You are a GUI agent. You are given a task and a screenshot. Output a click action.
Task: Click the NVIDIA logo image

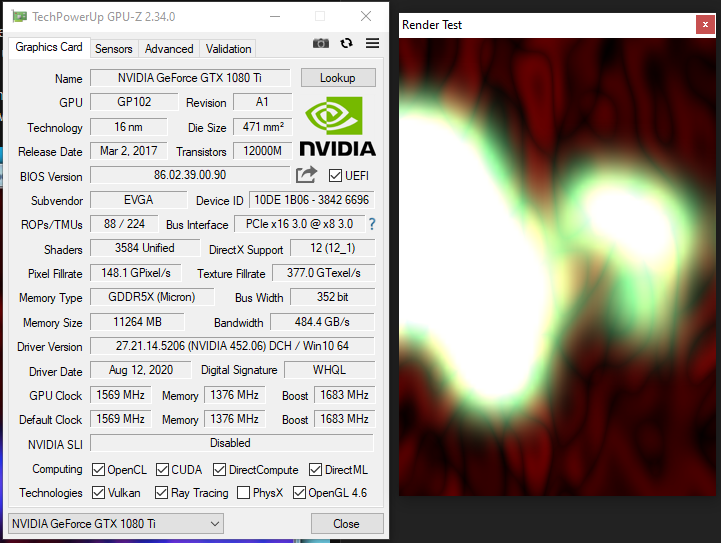click(x=338, y=126)
